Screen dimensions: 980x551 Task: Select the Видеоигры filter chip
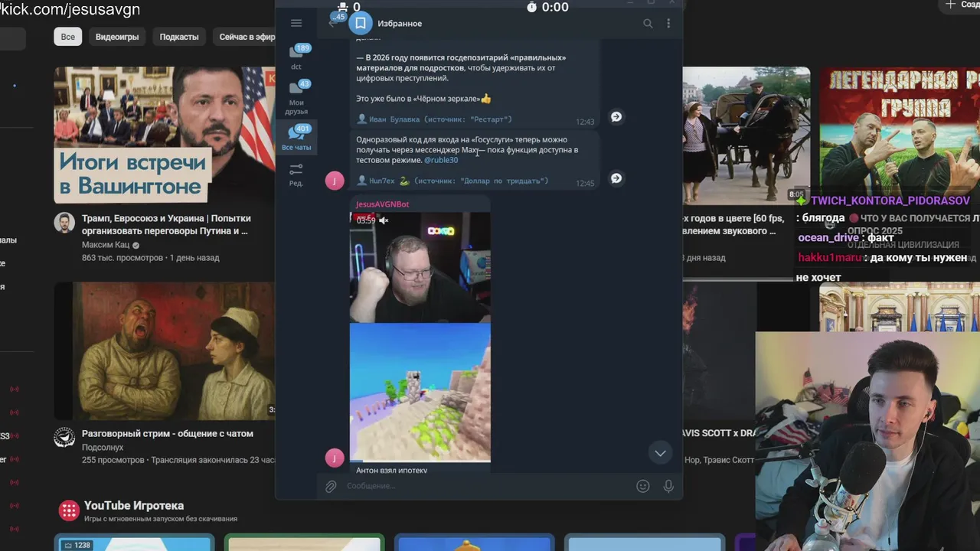click(117, 37)
